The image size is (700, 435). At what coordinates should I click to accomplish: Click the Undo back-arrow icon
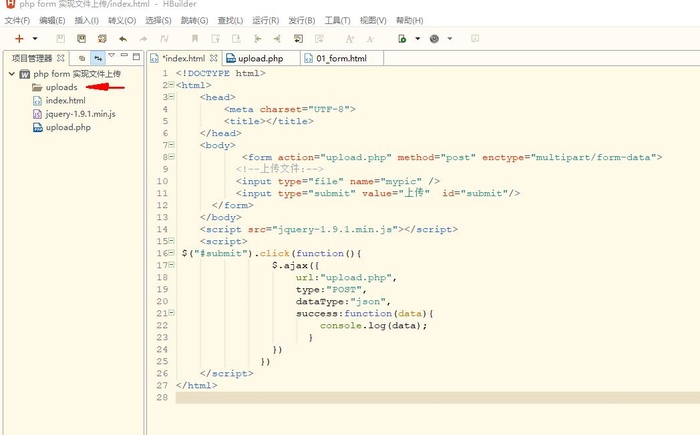point(123,39)
